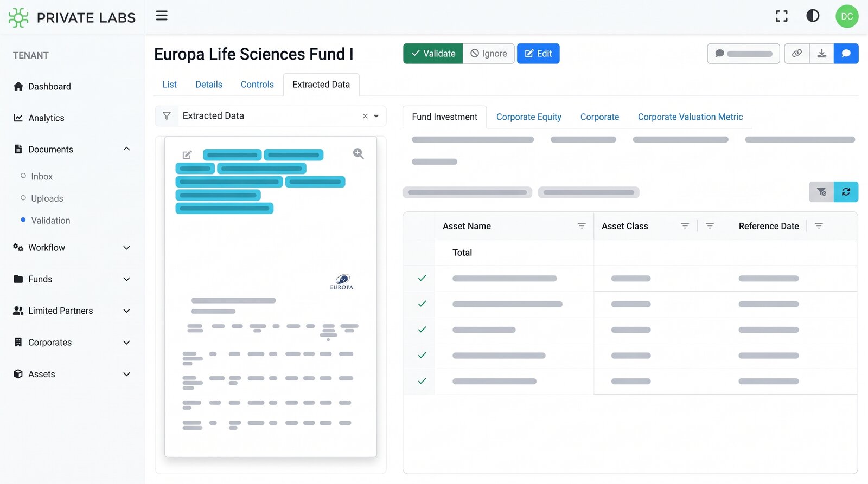Click the filter funnel beside Extracted Data

tap(167, 116)
